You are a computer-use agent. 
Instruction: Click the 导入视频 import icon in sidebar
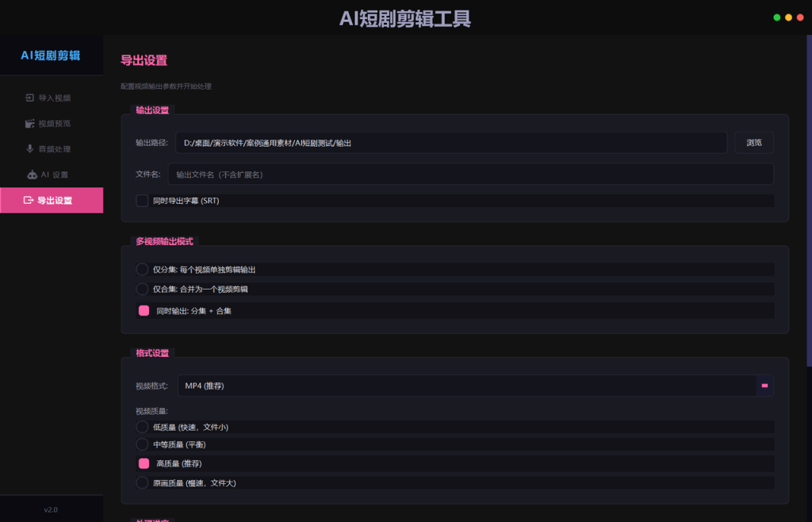point(29,98)
